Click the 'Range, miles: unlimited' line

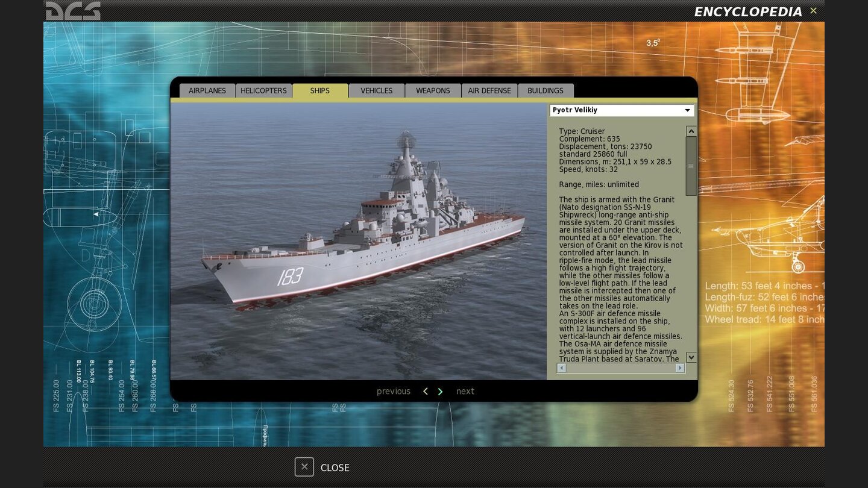point(599,184)
